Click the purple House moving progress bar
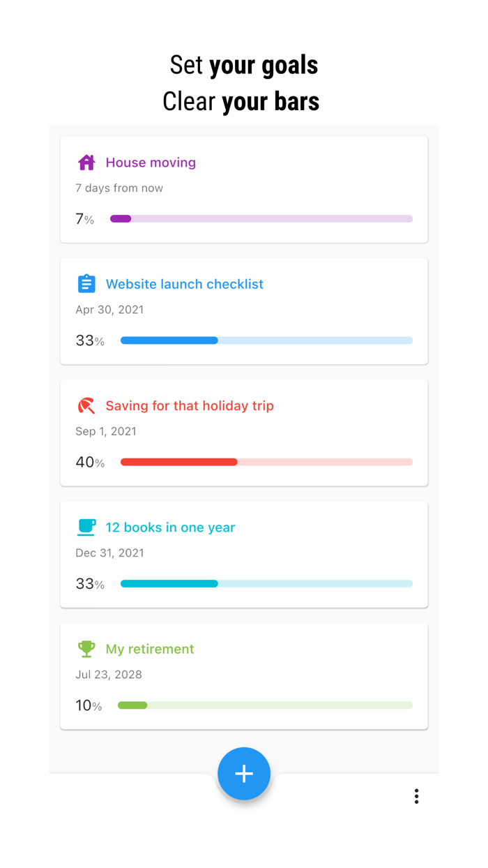 pyautogui.click(x=261, y=219)
